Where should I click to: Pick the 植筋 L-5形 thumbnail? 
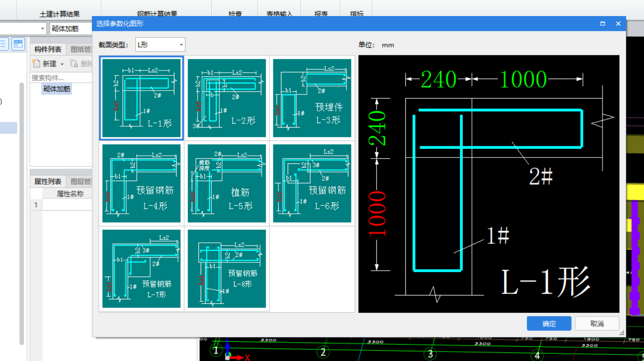(227, 183)
